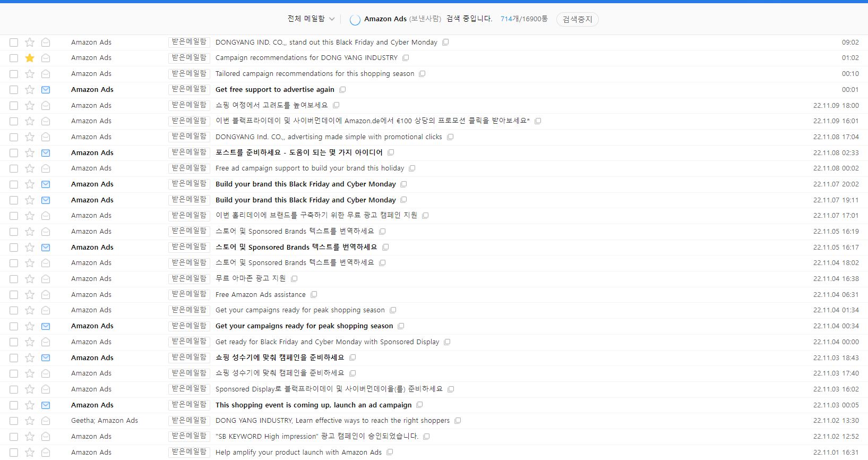The image size is (868, 460).
Task: Toggle unread envelope for 포스트를 준비하세요 mail
Action: click(46, 153)
